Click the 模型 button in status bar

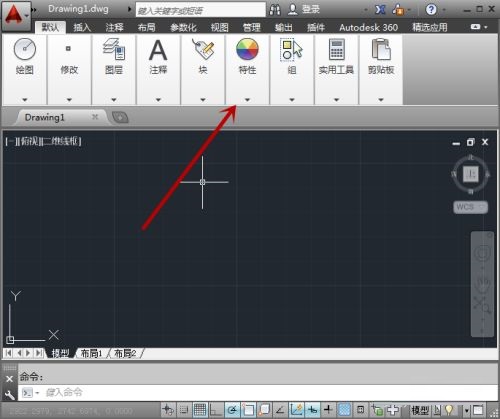pos(420,410)
